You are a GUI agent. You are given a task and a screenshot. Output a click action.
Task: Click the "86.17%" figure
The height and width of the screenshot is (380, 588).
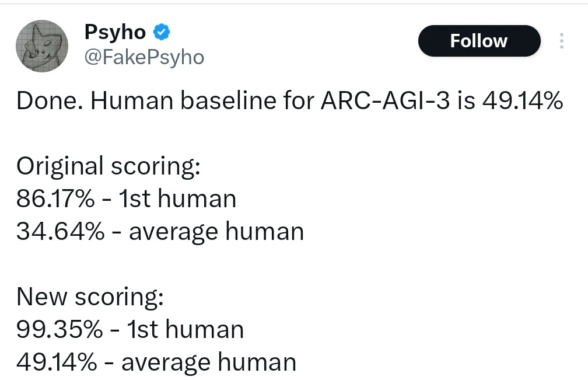(55, 199)
